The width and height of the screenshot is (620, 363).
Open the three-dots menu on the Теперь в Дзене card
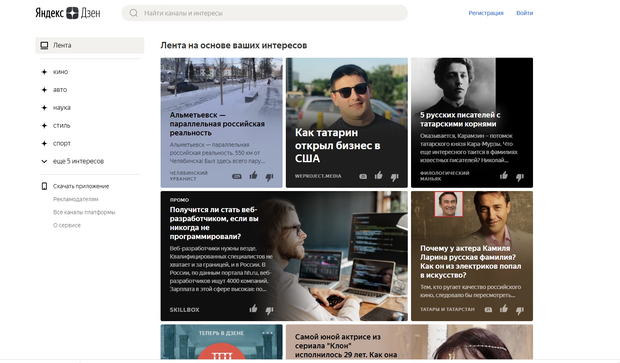[x=268, y=333]
